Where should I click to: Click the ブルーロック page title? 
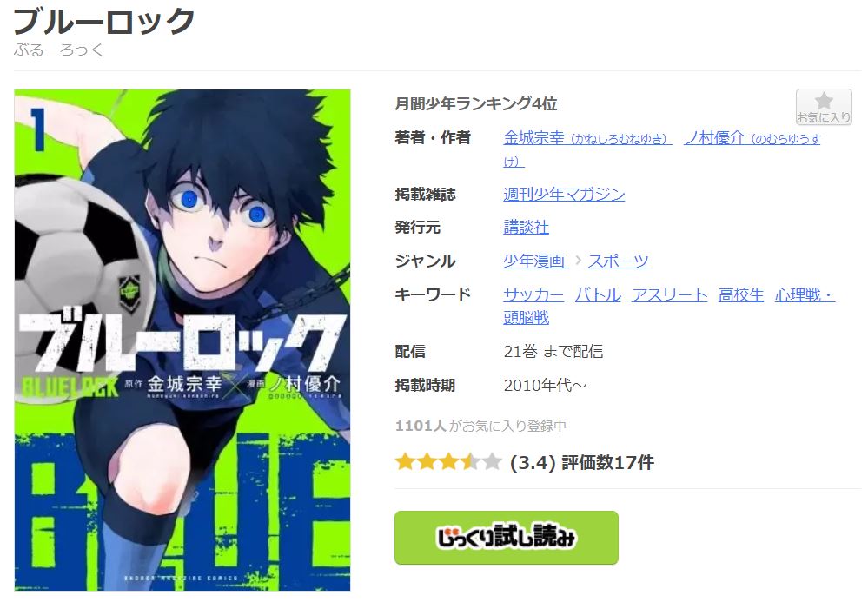click(x=104, y=21)
